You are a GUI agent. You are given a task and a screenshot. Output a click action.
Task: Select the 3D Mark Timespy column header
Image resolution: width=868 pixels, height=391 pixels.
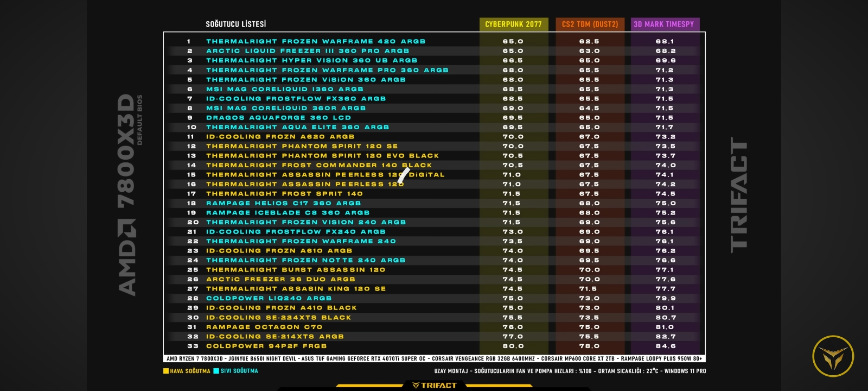coord(665,24)
